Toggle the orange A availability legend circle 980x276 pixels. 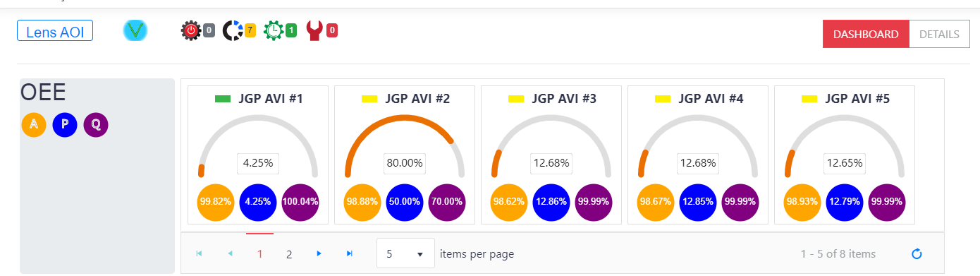[x=34, y=125]
